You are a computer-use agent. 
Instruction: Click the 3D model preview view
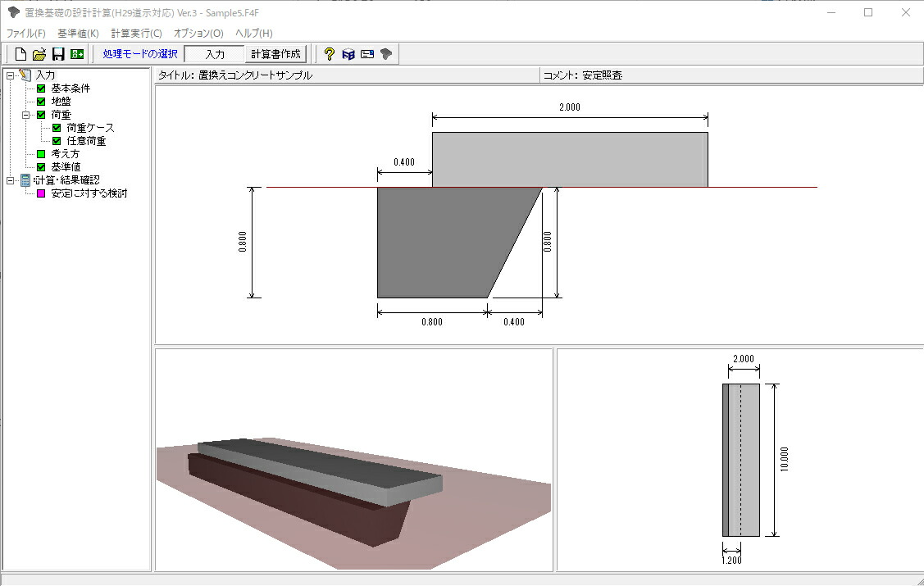pos(353,460)
